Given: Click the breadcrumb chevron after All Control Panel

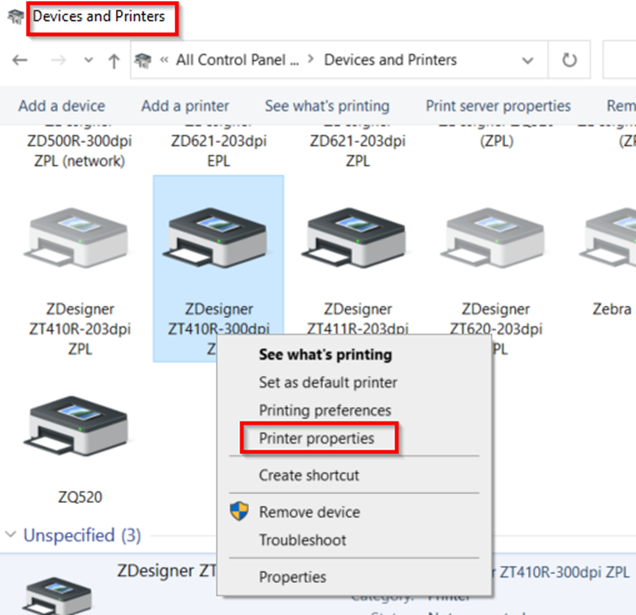Looking at the screenshot, I should [x=311, y=60].
